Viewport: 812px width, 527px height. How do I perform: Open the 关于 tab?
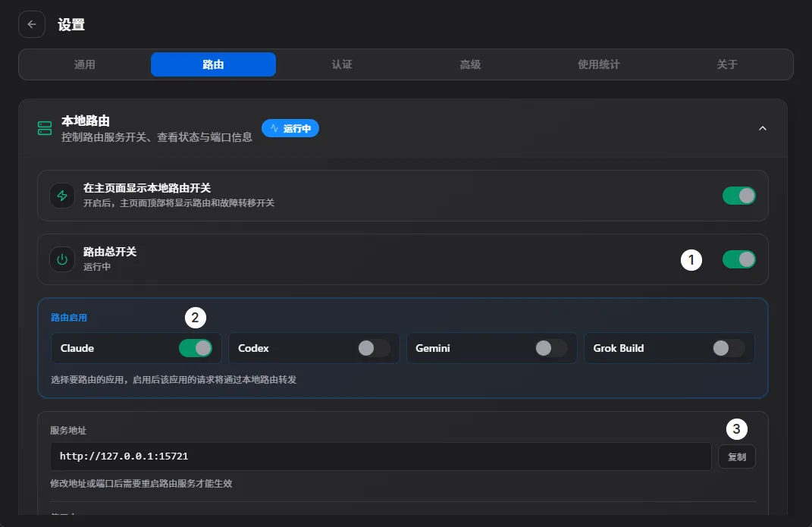pyautogui.click(x=727, y=64)
